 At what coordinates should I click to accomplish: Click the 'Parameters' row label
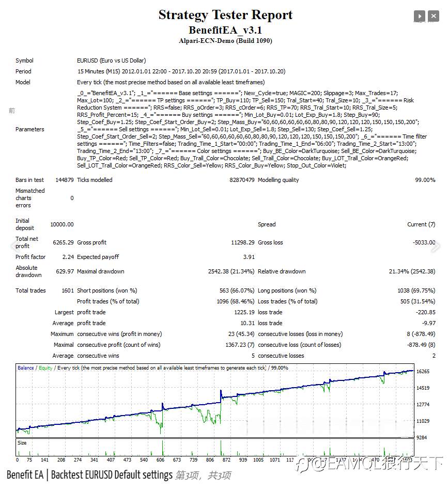click(29, 129)
